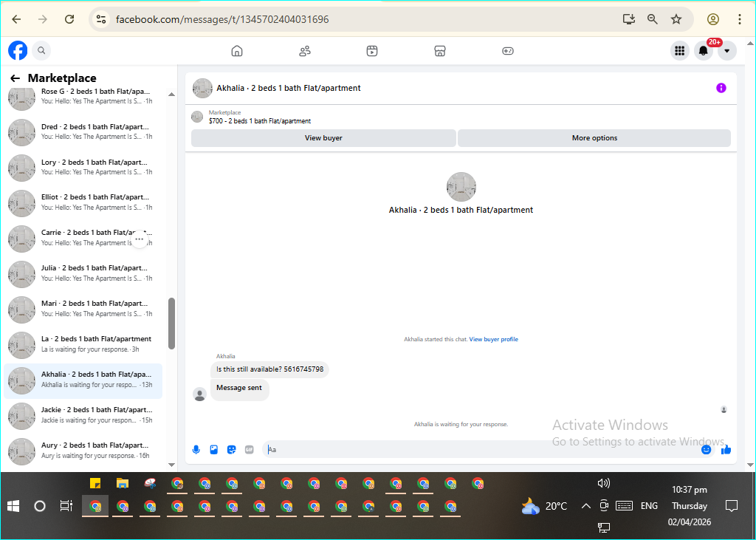Viewport: 756px width, 540px height.
Task: Open the notifications bell icon
Action: coord(704,51)
